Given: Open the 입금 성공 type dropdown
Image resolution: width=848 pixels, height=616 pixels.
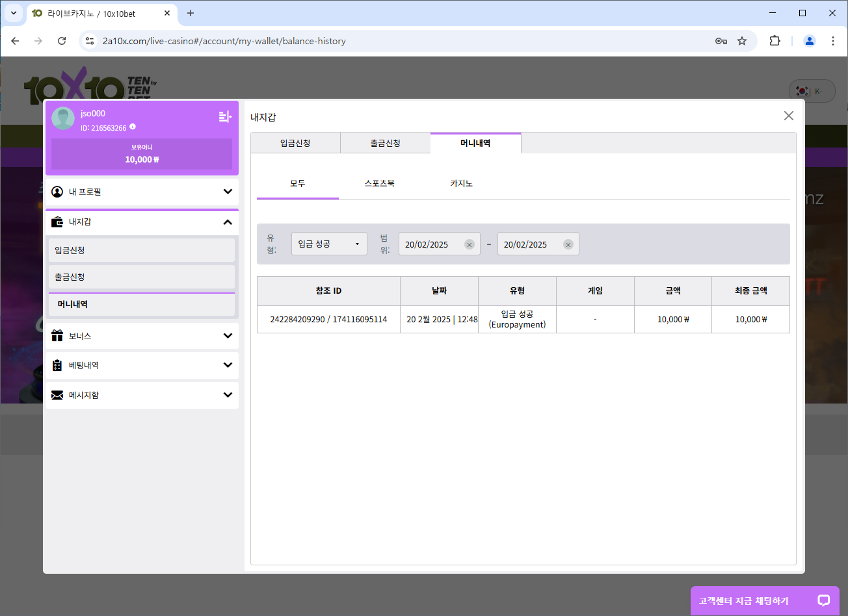Looking at the screenshot, I should 329,244.
